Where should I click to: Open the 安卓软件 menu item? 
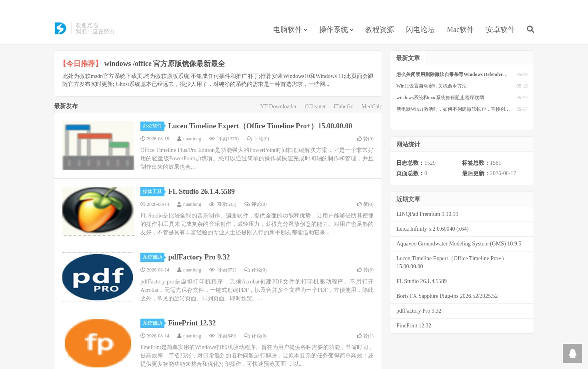500,30
